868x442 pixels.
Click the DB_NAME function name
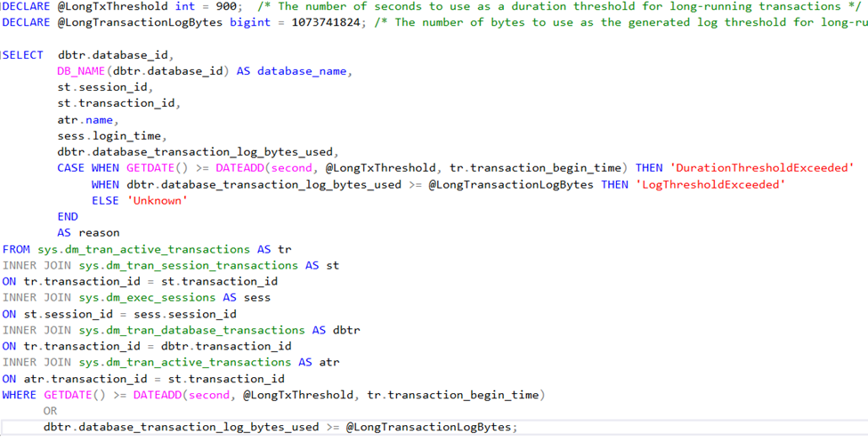pyautogui.click(x=81, y=71)
